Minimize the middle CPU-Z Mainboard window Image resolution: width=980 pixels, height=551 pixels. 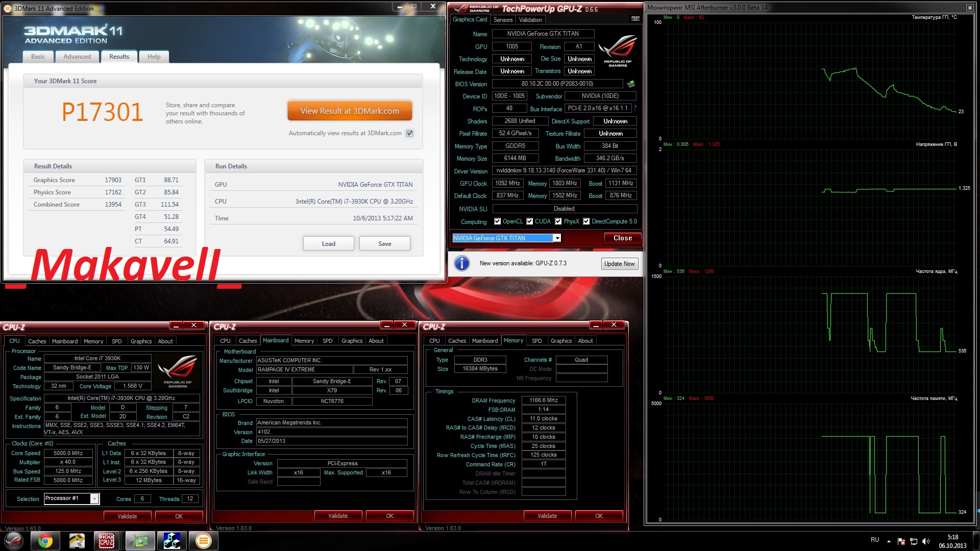(386, 325)
